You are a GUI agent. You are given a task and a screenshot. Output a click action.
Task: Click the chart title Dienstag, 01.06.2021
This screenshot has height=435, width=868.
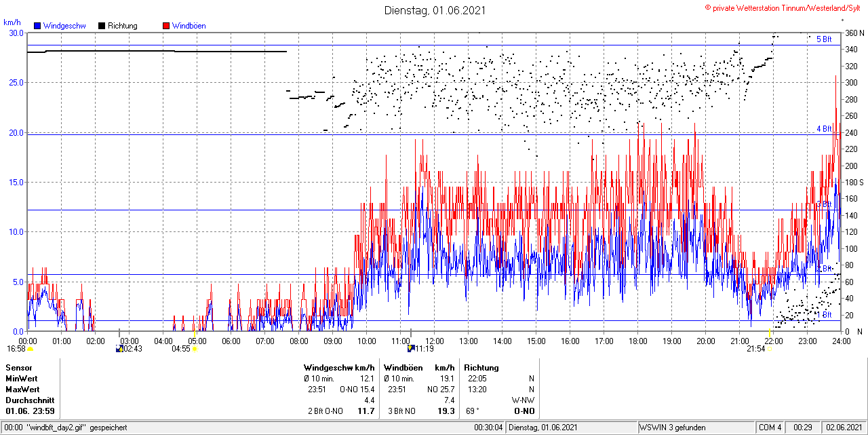435,10
